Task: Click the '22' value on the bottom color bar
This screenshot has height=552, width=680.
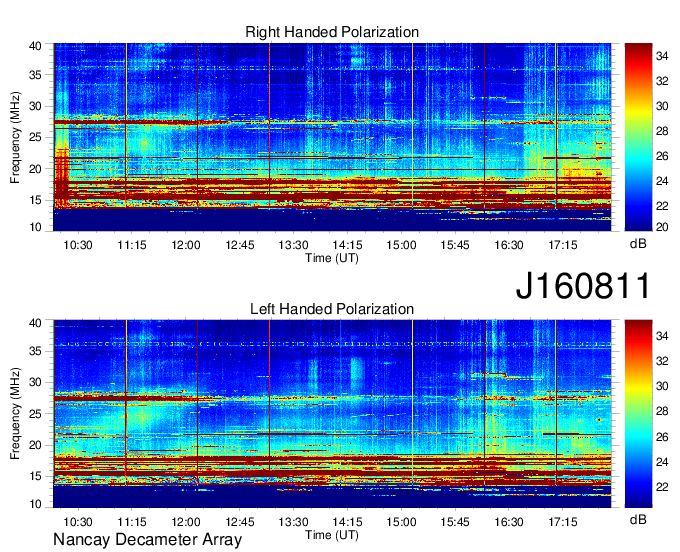Action: [662, 487]
